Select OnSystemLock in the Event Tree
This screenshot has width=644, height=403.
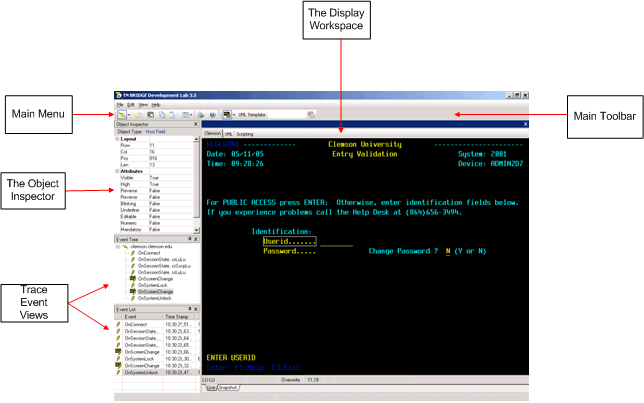tap(152, 285)
